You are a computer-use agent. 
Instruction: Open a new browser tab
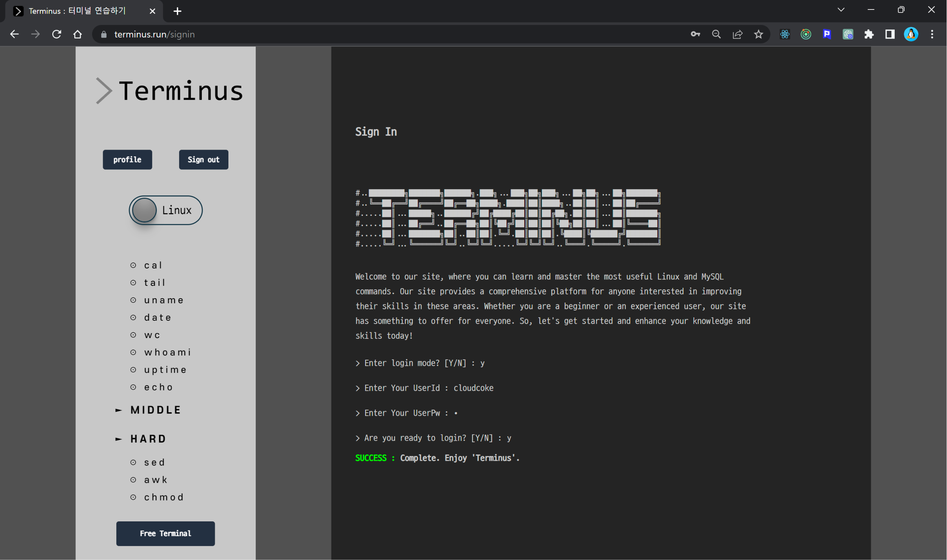(177, 11)
